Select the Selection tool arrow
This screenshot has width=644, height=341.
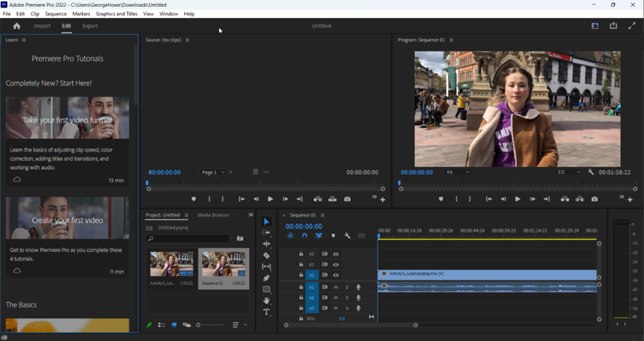[x=266, y=222]
